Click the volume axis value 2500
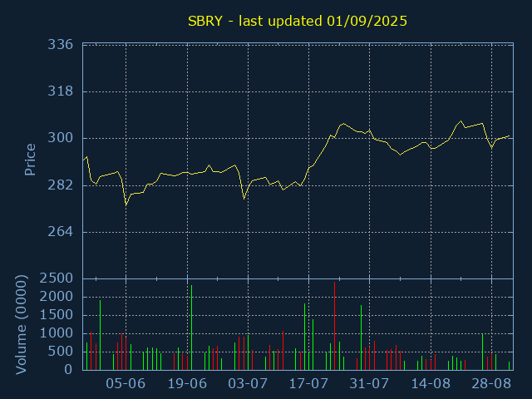The width and height of the screenshot is (532, 399). click(57, 278)
